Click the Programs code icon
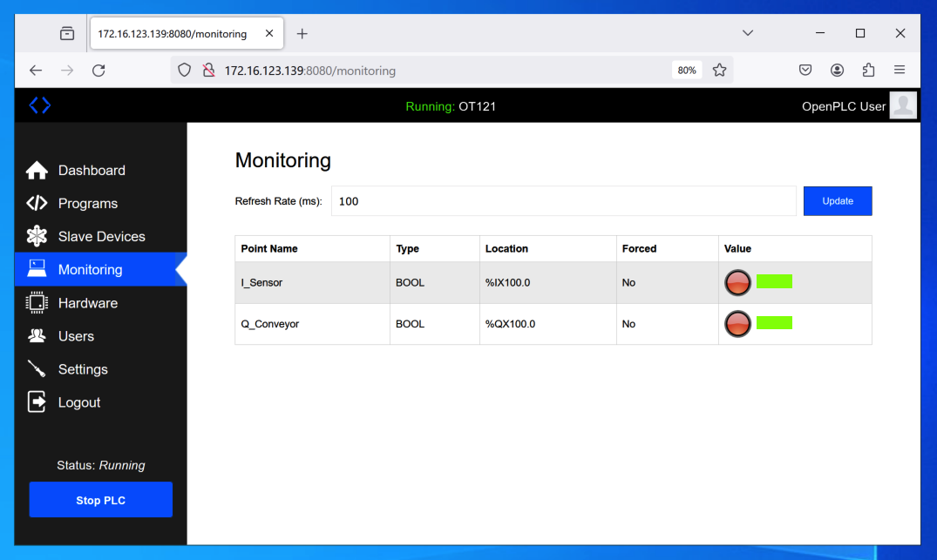This screenshot has width=937, height=560. tap(37, 203)
